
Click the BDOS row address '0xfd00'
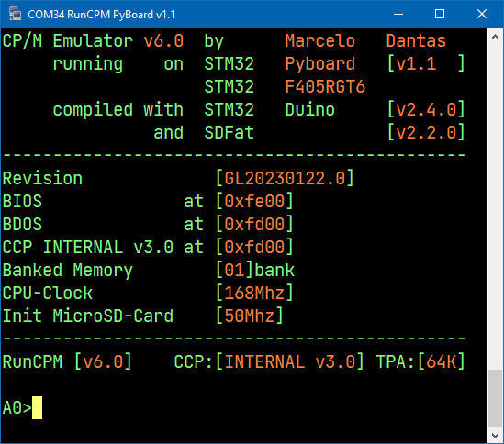pyautogui.click(x=254, y=224)
